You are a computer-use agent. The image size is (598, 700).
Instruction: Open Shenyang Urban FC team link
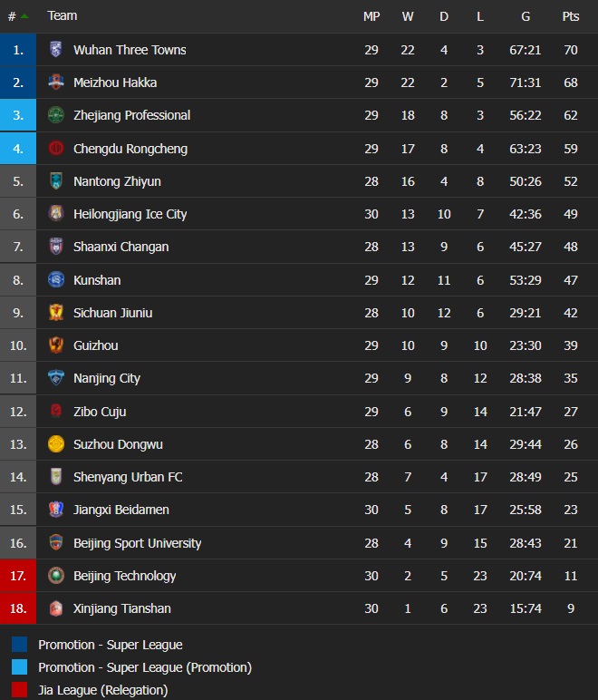[128, 477]
